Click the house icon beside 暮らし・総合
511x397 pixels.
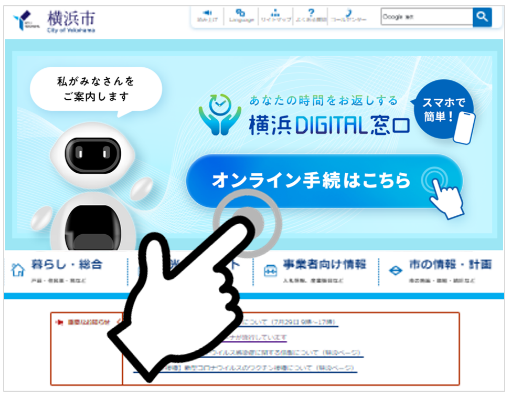[x=18, y=270]
